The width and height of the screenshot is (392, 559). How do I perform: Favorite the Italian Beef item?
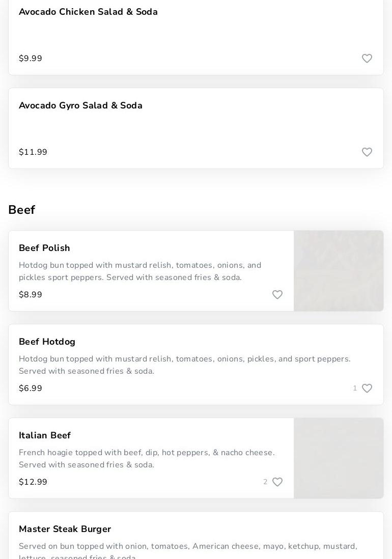[x=277, y=482]
